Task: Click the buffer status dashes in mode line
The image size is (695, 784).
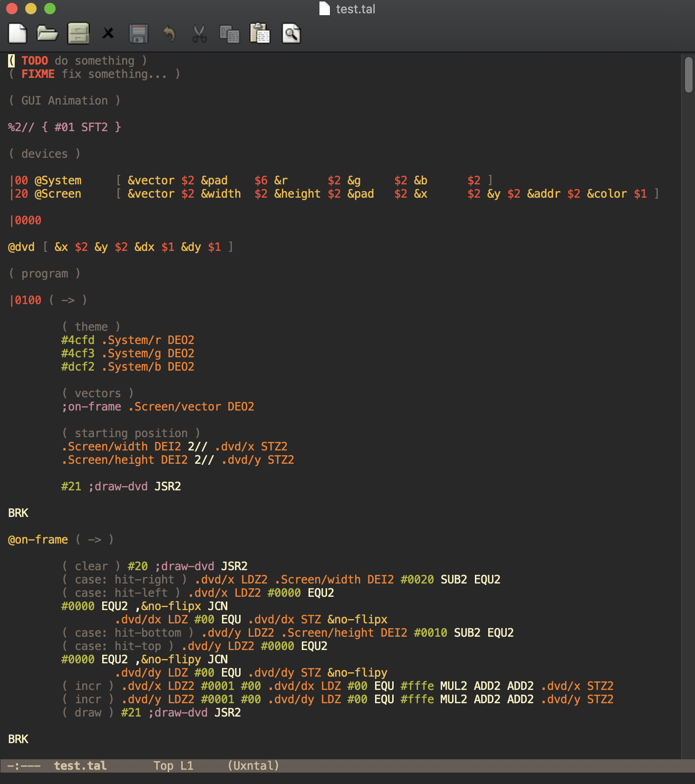Action: pos(24,765)
